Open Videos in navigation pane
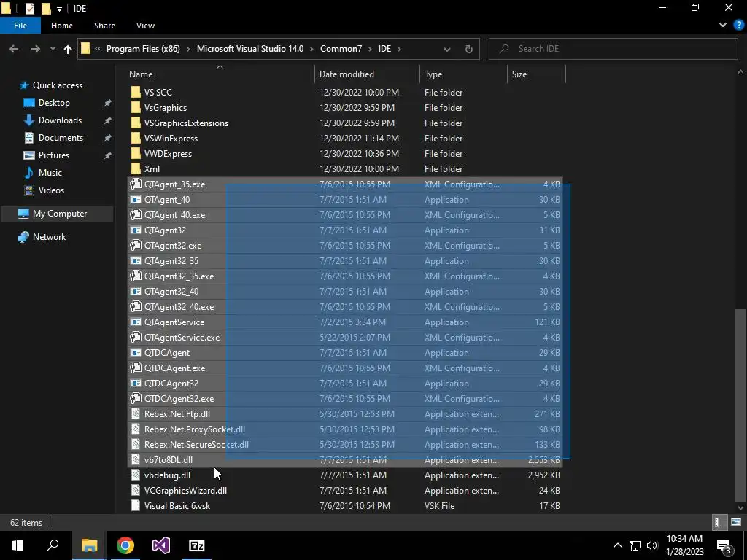Screen dimensions: 747x560 tap(51, 190)
